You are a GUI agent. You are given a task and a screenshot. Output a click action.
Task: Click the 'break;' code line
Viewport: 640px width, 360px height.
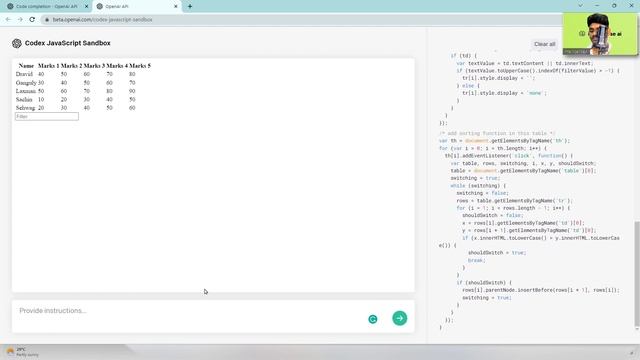point(476,260)
